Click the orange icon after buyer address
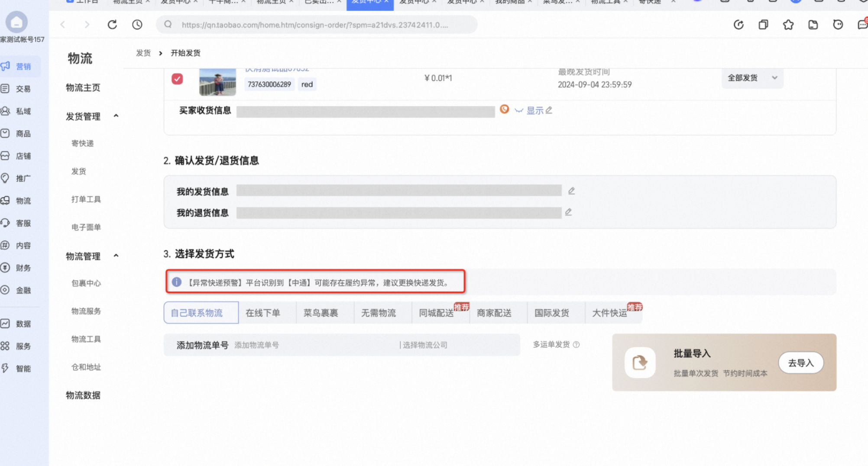Viewport: 868px width, 466px height. tap(504, 109)
